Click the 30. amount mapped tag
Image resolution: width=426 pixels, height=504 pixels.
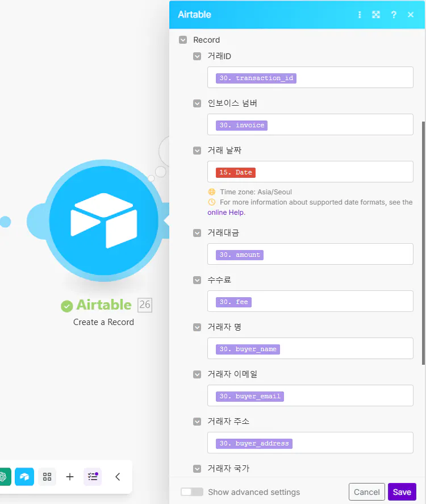point(239,255)
